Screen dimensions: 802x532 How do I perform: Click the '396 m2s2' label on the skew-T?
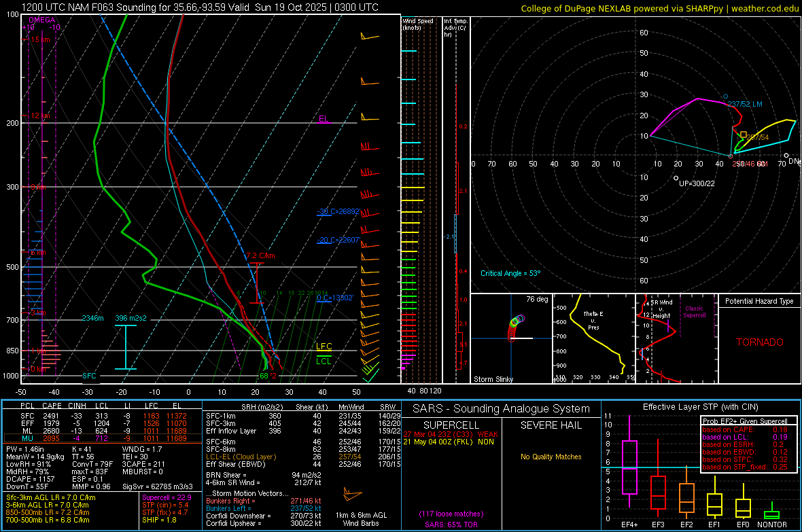[x=131, y=318]
